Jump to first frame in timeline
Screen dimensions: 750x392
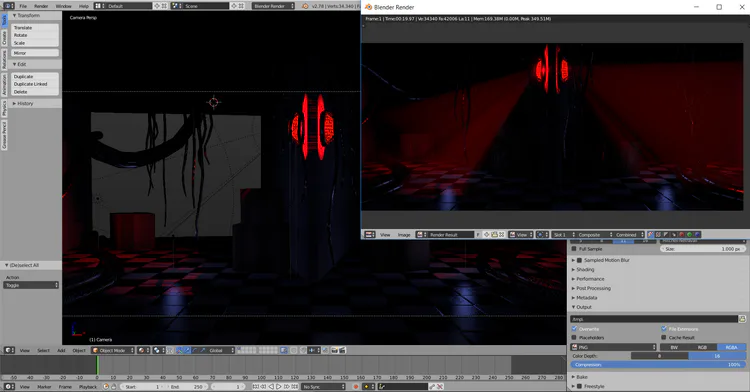click(255, 387)
